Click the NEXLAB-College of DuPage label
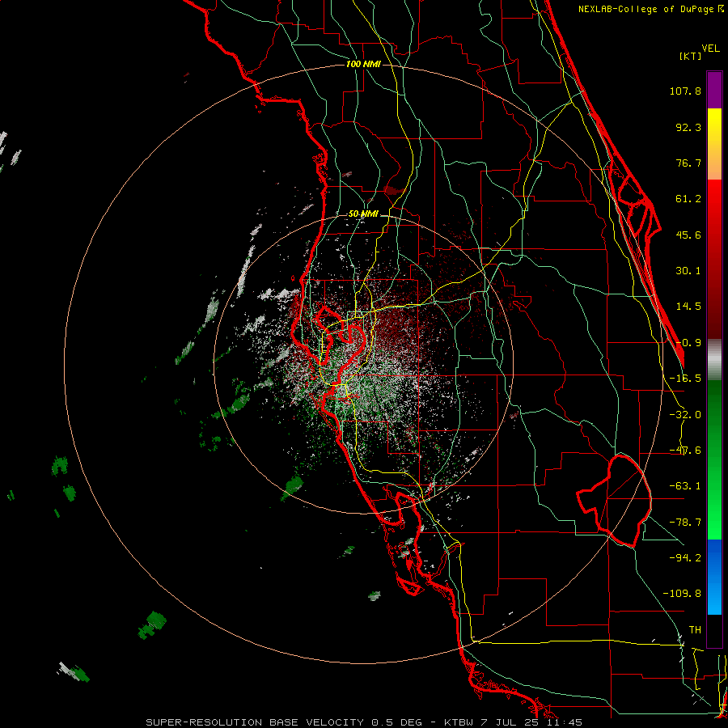This screenshot has height=728, width=728. [651, 9]
